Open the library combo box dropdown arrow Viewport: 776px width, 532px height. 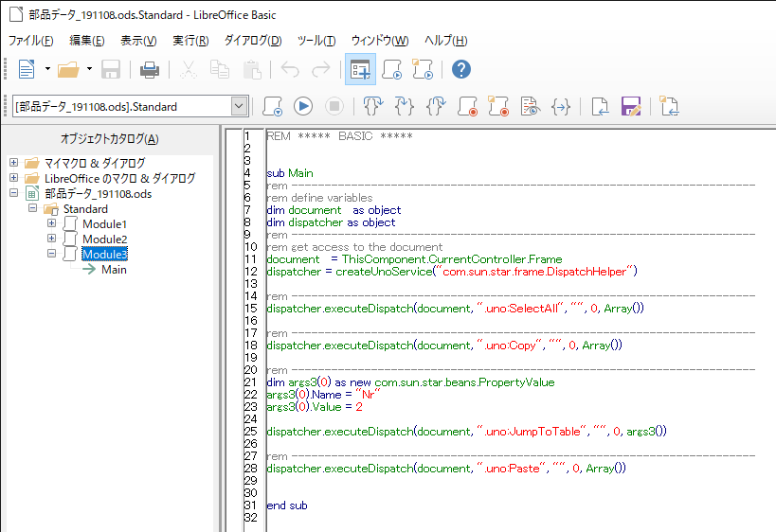(x=239, y=106)
